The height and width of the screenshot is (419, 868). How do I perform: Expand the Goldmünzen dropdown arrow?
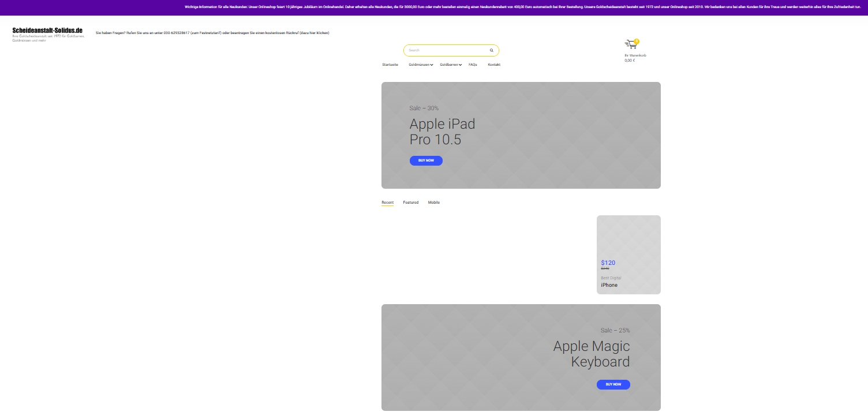click(x=432, y=65)
